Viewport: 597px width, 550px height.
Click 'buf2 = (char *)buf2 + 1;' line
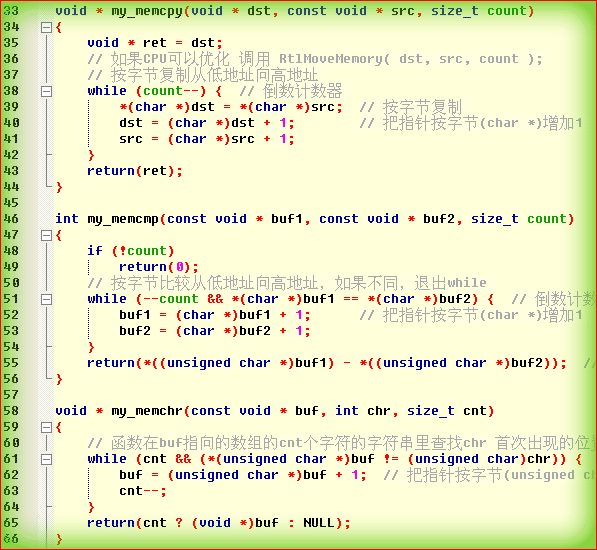(215, 331)
